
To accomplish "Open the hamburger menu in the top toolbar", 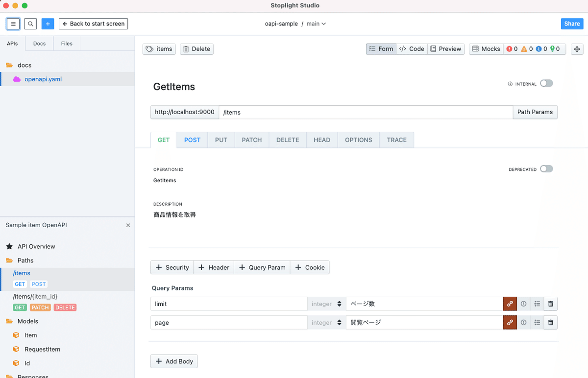I will pyautogui.click(x=13, y=24).
